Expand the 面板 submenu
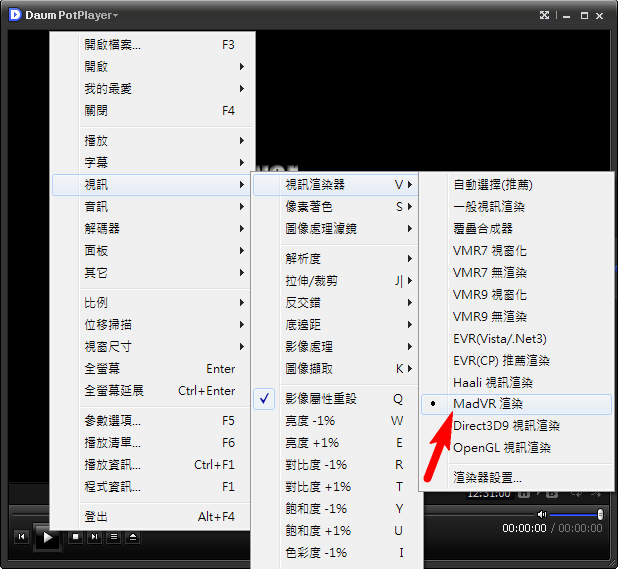The image size is (618, 569). (151, 251)
